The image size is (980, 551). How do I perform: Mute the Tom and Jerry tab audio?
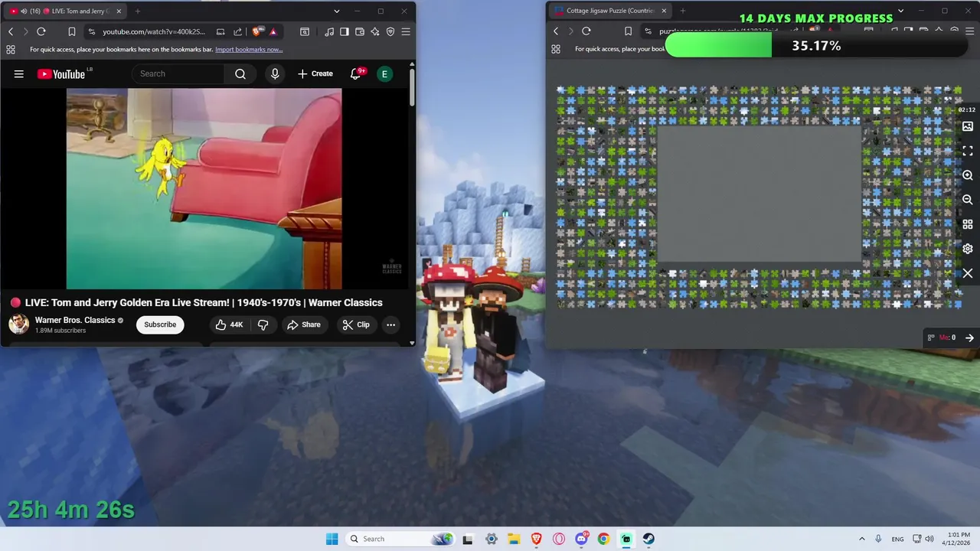[x=24, y=11]
